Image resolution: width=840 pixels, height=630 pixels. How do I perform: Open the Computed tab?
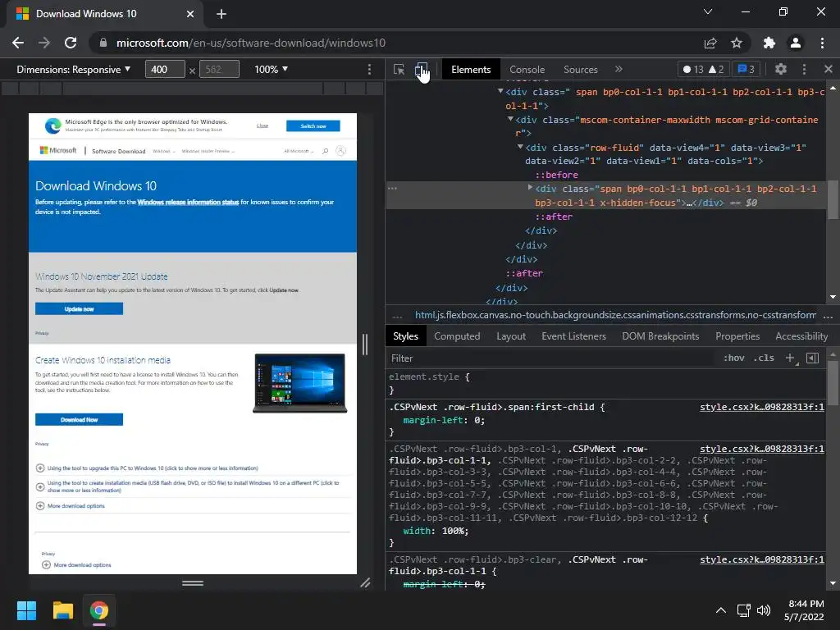click(457, 336)
